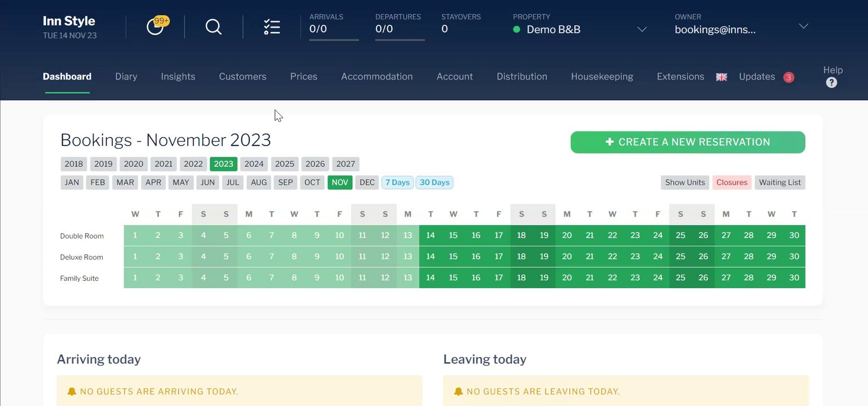This screenshot has height=406, width=868.
Task: Select the highlighted NOV month button
Action: click(x=340, y=183)
